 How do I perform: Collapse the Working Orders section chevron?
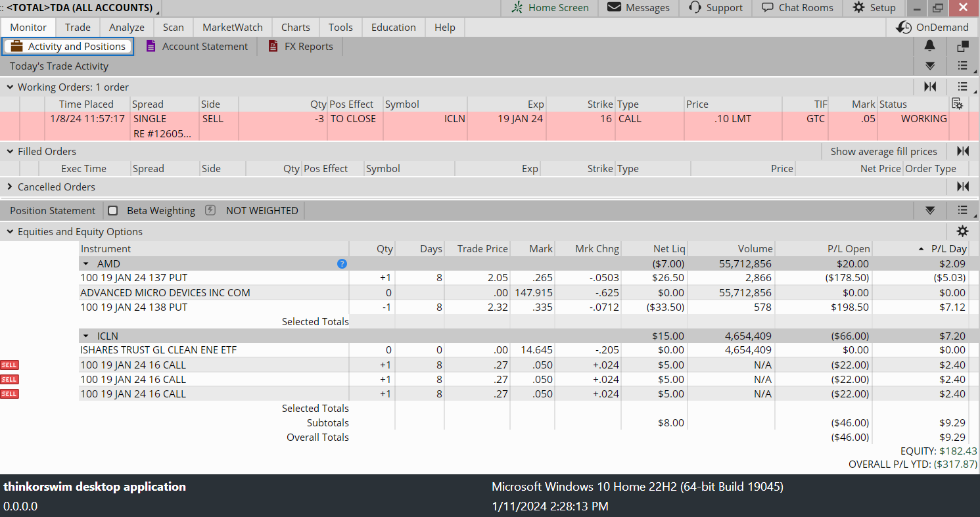point(10,87)
